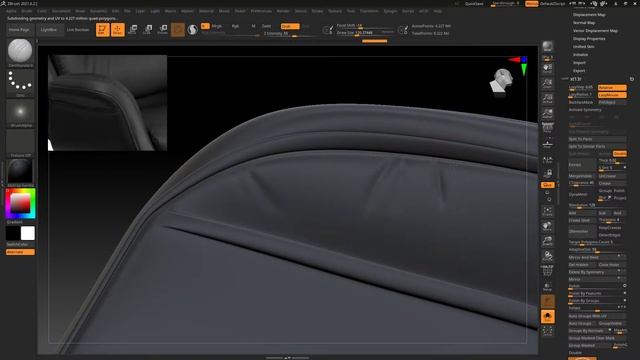The width and height of the screenshot is (640, 360).
Task: Click the lock camera icon
Action: [547, 173]
